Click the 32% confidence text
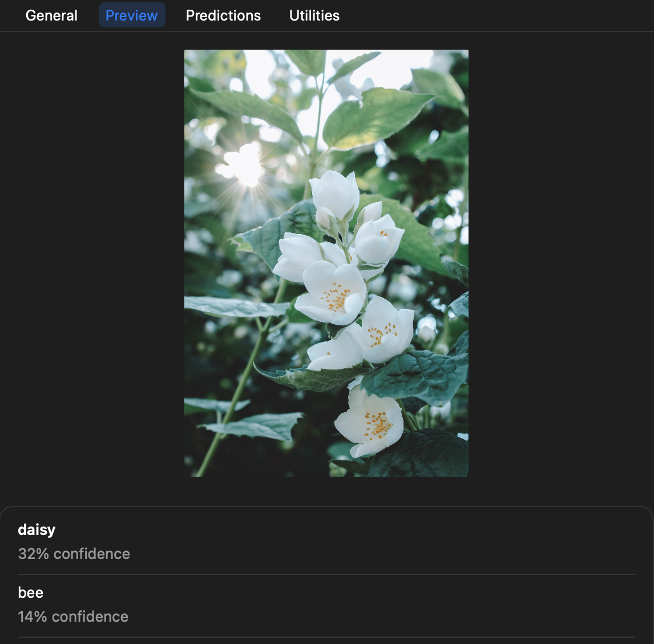The image size is (654, 644). click(x=74, y=553)
